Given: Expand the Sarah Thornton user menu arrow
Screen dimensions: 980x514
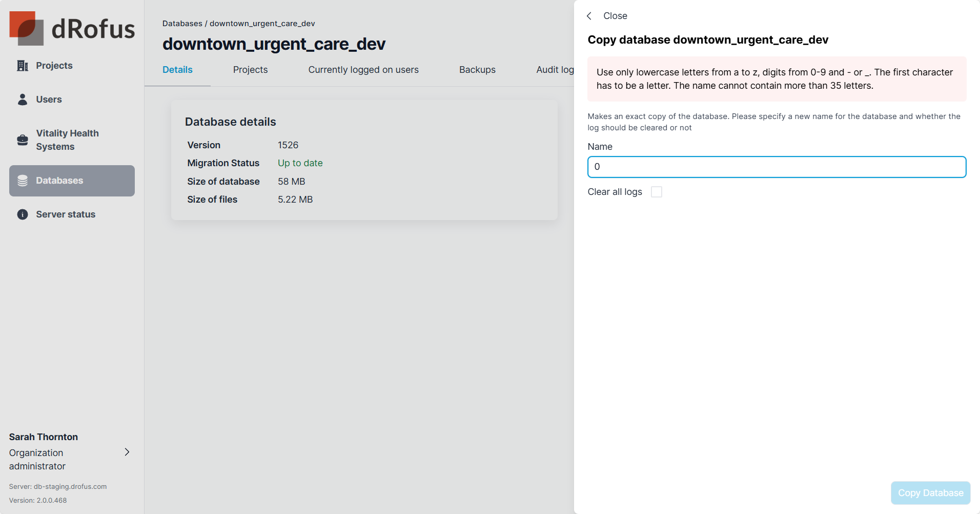Looking at the screenshot, I should tap(127, 452).
